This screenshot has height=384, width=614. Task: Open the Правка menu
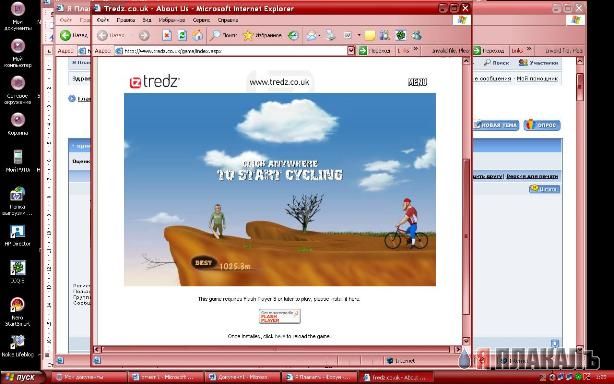126,20
